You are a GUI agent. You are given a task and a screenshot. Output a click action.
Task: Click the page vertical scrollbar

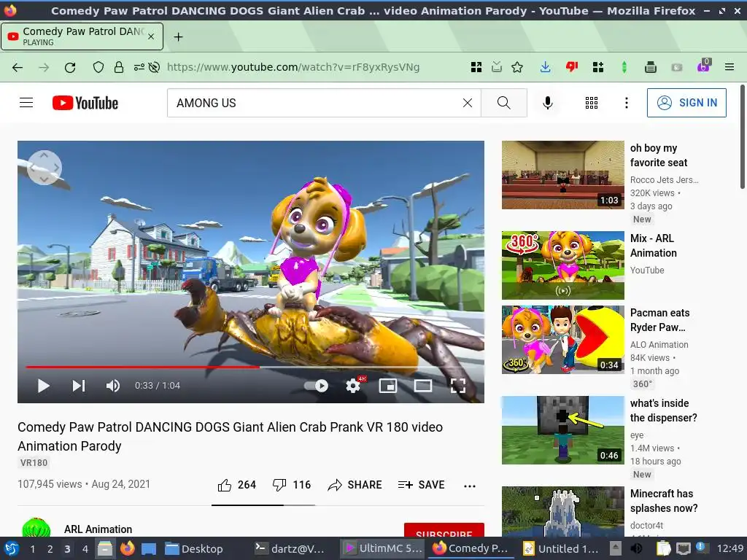[x=742, y=137]
